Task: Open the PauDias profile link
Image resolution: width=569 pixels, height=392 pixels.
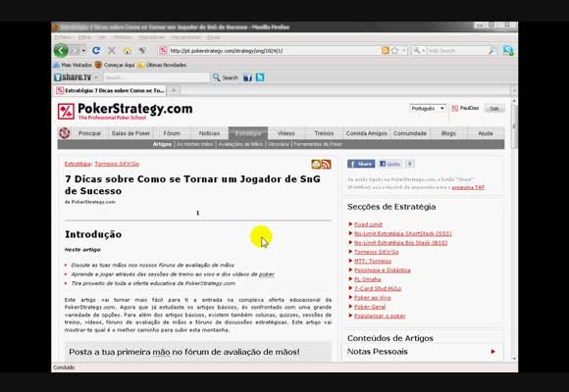Action: [469, 108]
